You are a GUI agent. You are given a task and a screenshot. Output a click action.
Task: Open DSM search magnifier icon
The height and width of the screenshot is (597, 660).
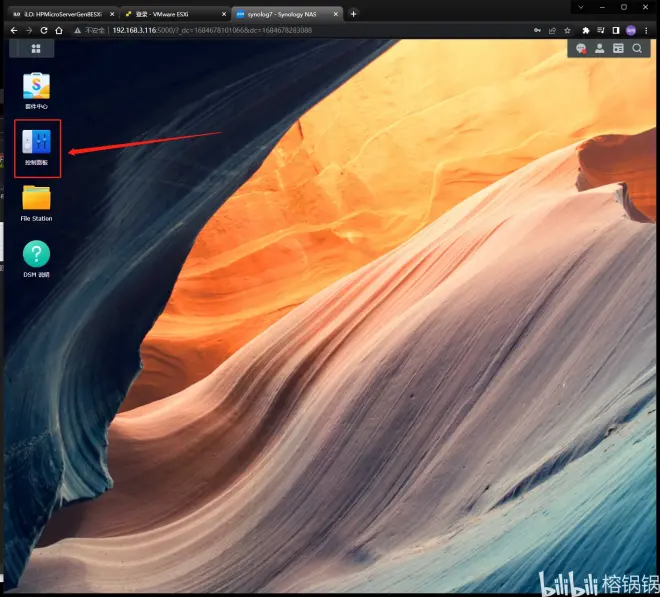point(637,49)
